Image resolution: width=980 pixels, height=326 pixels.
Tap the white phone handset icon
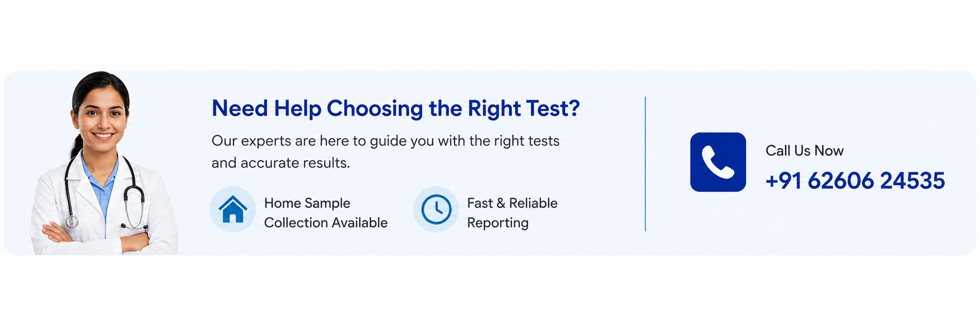pos(718,162)
